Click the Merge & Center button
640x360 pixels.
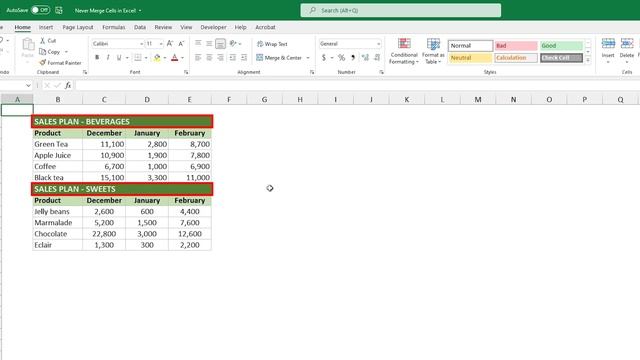point(279,58)
